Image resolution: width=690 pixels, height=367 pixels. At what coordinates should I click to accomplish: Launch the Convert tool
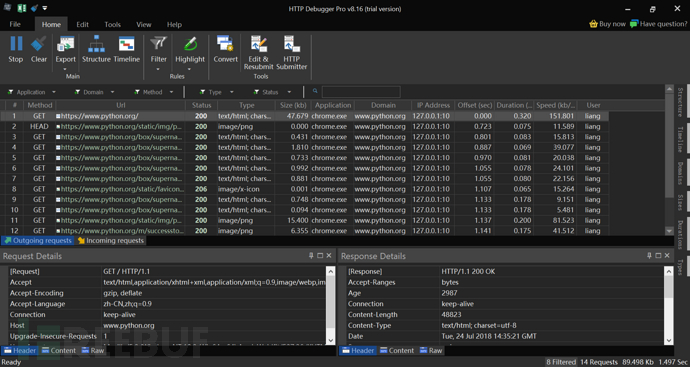pyautogui.click(x=225, y=50)
